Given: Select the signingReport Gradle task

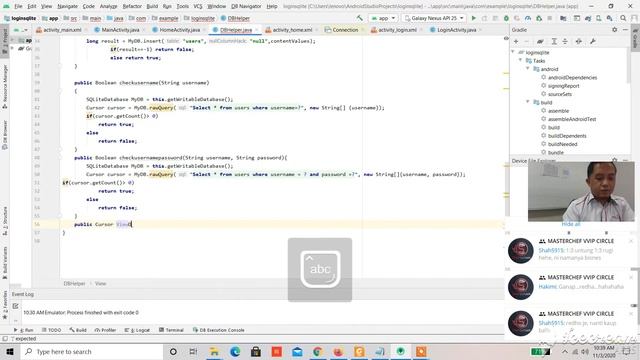Looking at the screenshot, I should (x=563, y=86).
